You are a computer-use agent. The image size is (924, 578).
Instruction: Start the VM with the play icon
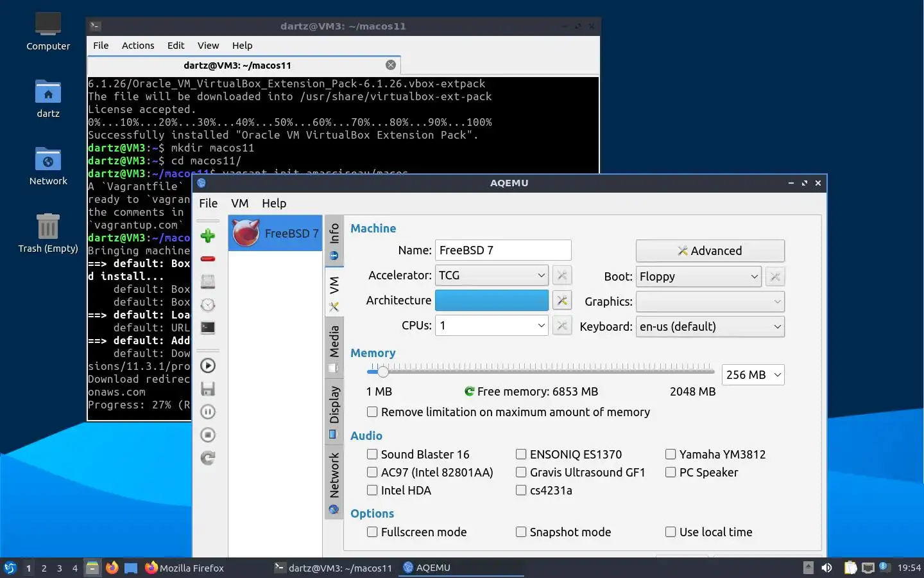tap(207, 365)
